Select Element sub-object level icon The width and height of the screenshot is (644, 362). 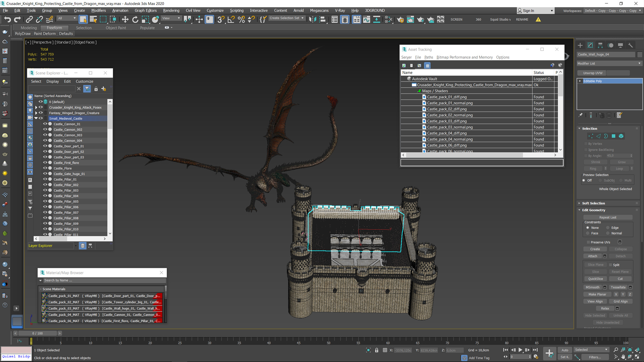pos(621,136)
